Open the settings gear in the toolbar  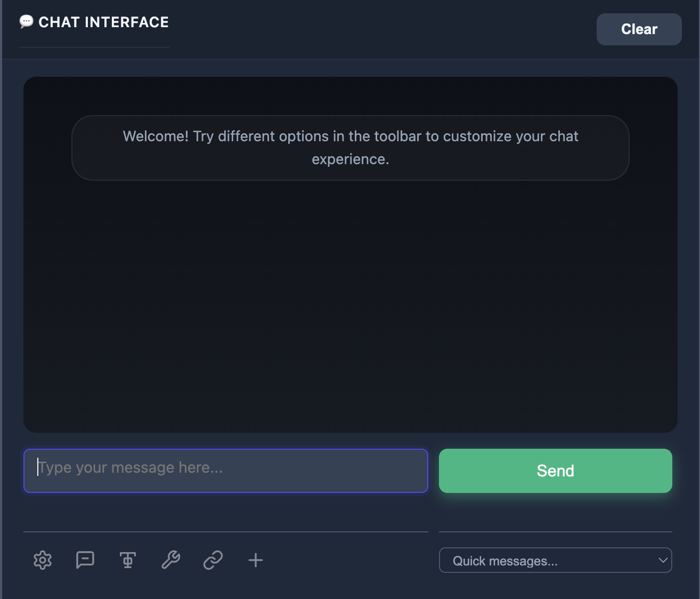point(43,560)
